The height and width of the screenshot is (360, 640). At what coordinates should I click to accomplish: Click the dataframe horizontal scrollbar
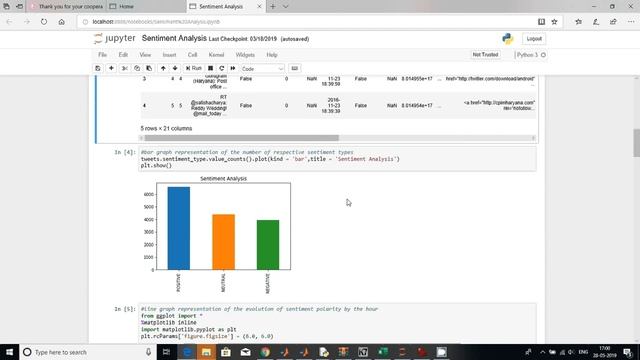(241, 138)
